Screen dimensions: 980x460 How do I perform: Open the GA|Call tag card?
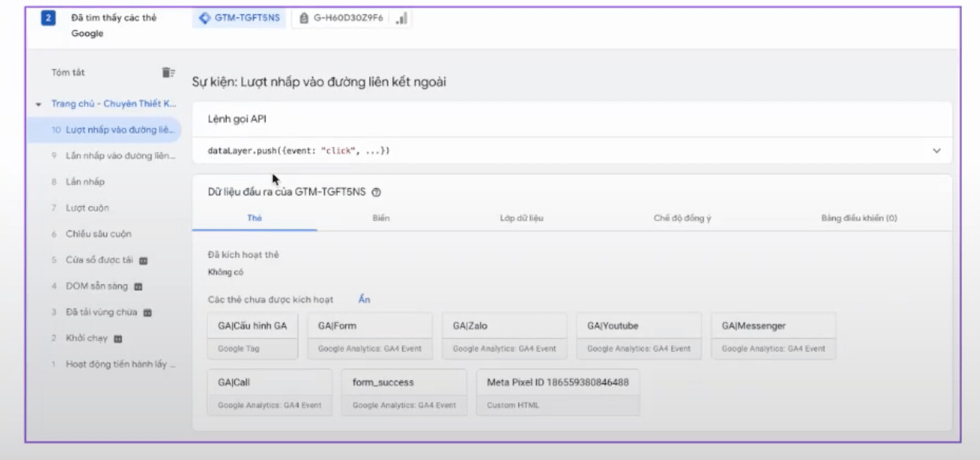270,392
